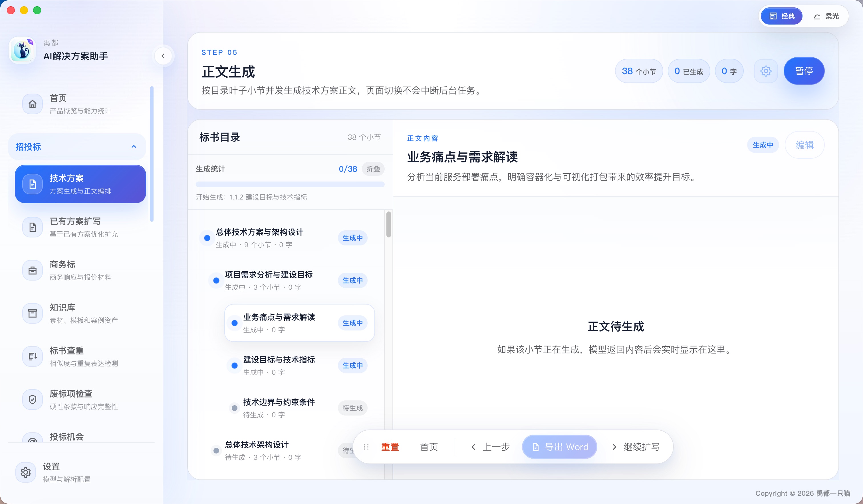This screenshot has width=863, height=504.
Task: Click 待生成 badge on 技术边界与约束条件
Action: point(352,408)
